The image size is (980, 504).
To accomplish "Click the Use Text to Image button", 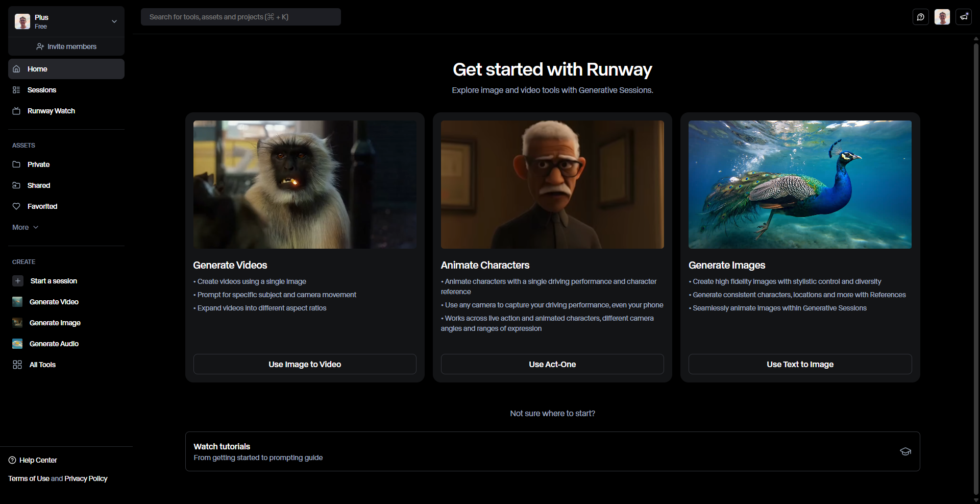I will click(799, 364).
